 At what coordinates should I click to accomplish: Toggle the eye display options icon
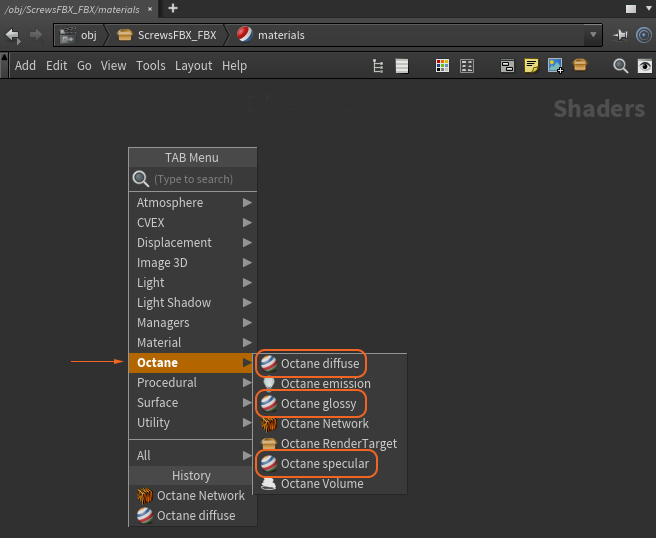tap(644, 66)
